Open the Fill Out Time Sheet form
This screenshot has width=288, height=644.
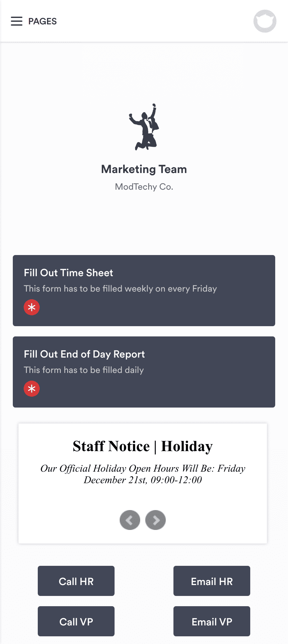[144, 290]
